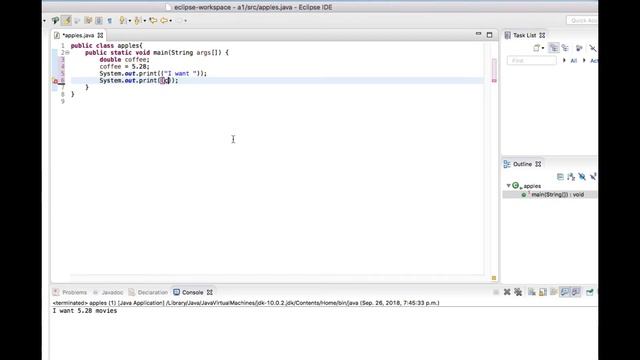This screenshot has height=360, width=640.
Task: Minimize the editor area
Action: tap(478, 34)
